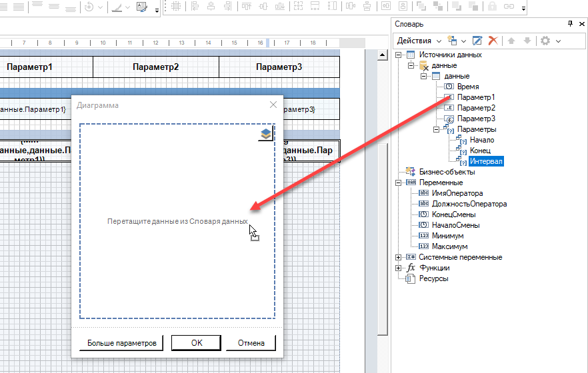Click the send to back icon

click(437, 6)
